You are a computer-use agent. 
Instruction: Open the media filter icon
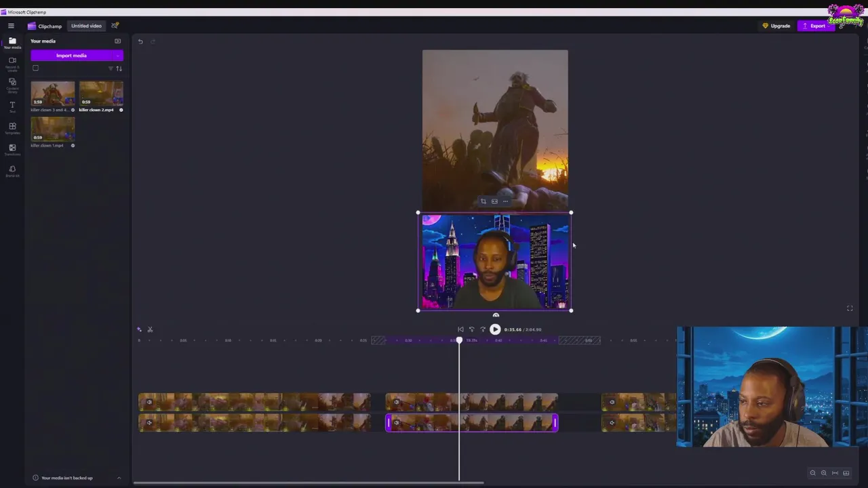(x=111, y=68)
